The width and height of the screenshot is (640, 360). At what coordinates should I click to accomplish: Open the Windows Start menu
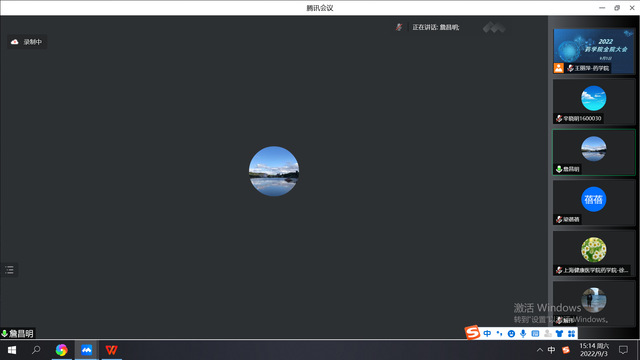(11, 350)
